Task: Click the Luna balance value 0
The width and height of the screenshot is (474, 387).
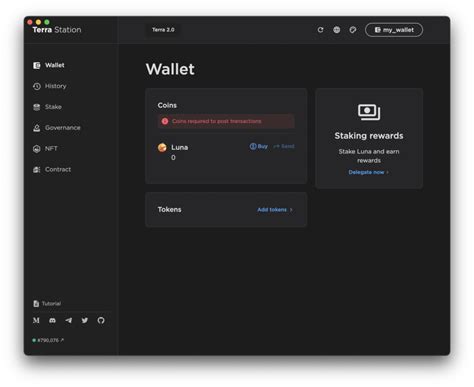Action: click(173, 158)
